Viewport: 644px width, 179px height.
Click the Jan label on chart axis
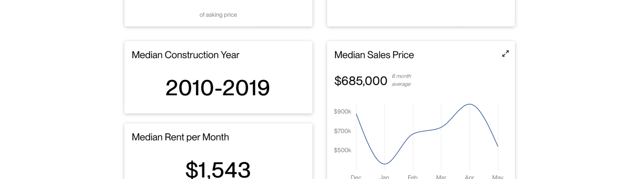tap(384, 177)
